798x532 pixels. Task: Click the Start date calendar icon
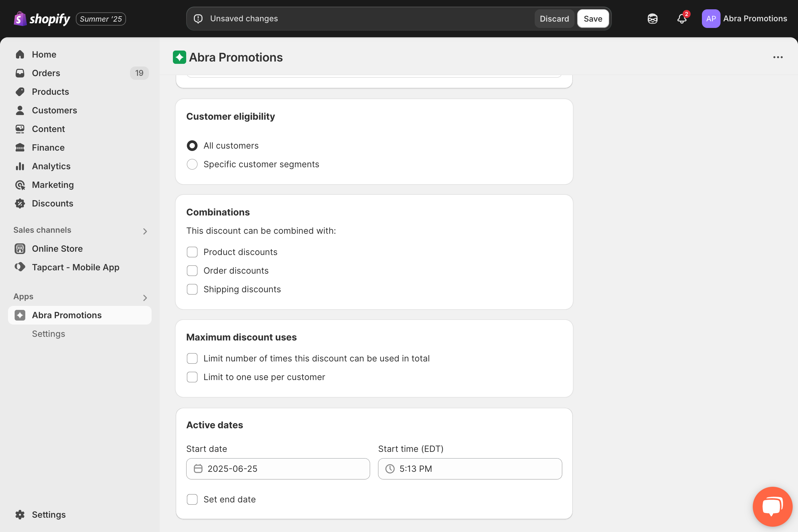pyautogui.click(x=198, y=468)
